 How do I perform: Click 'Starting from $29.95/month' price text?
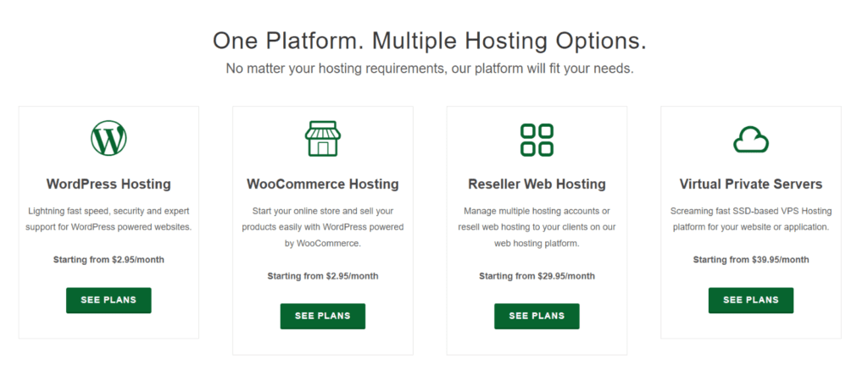coord(537,276)
